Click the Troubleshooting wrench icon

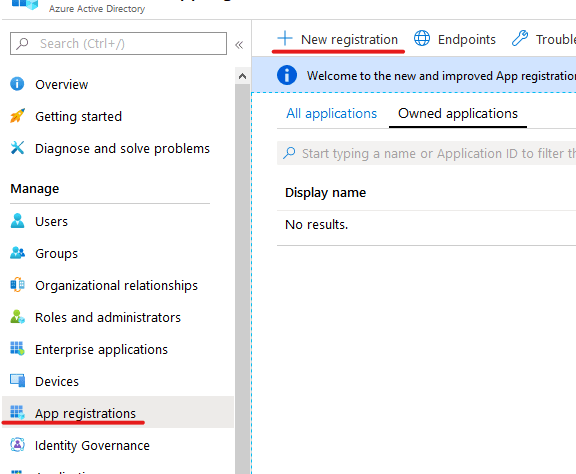520,39
